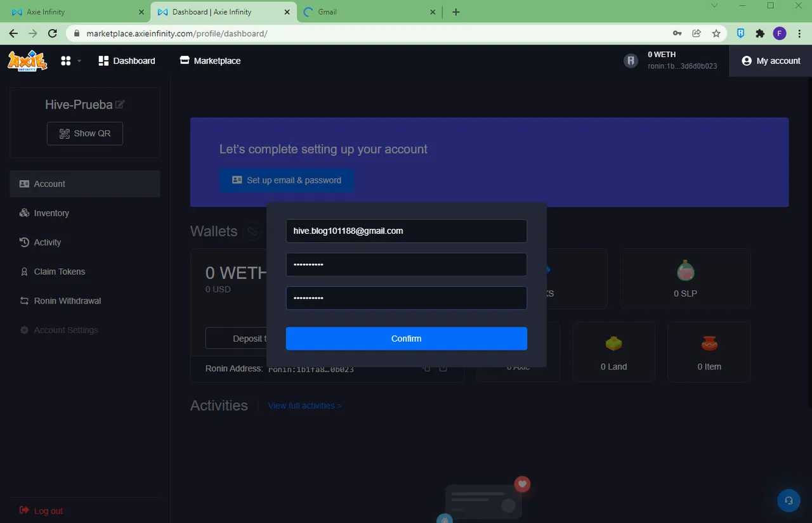Open View full activities link

[x=304, y=406]
